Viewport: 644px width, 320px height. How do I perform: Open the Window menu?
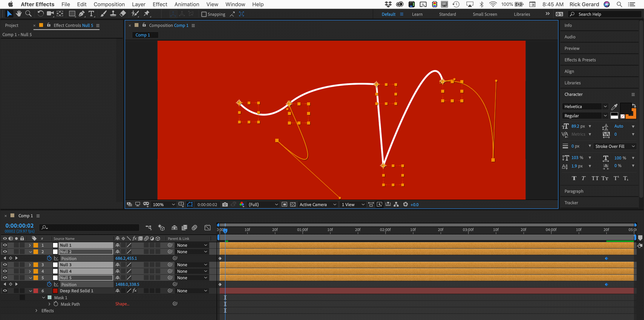(x=235, y=4)
